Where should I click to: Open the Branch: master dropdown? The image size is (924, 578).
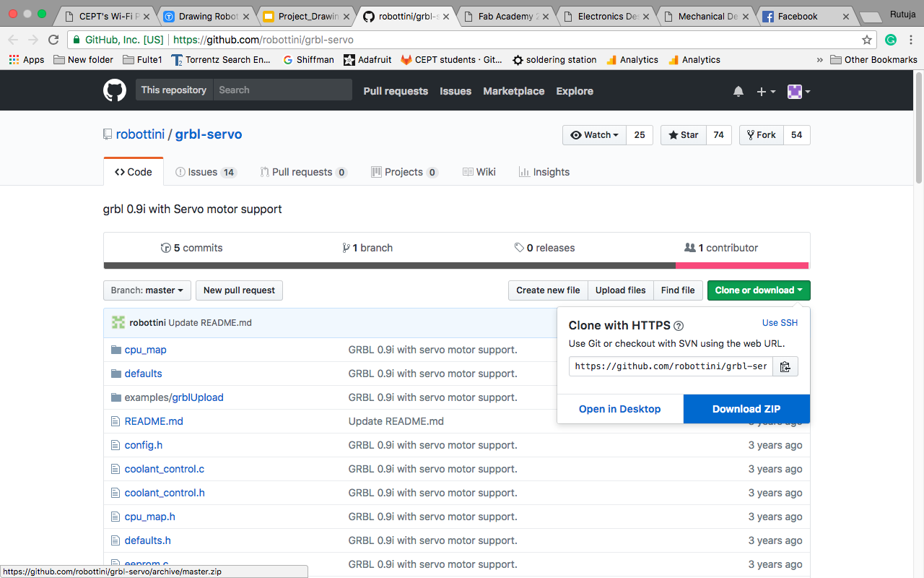click(x=147, y=290)
